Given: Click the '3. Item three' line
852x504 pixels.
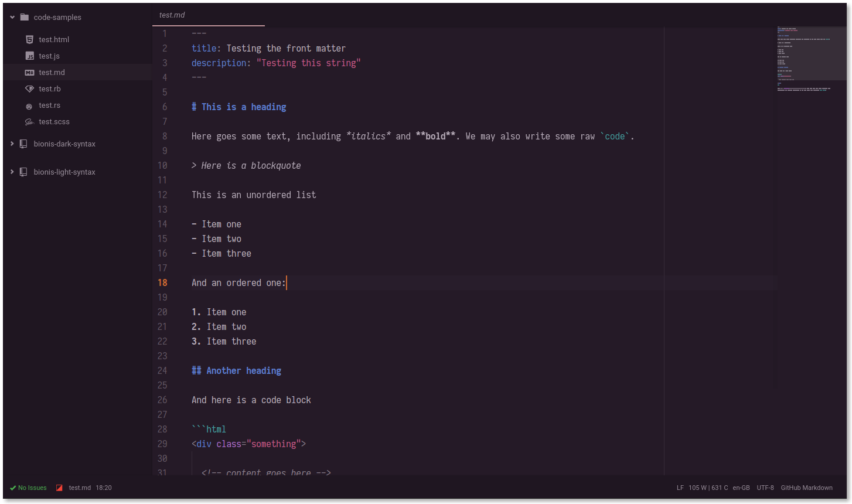Looking at the screenshot, I should 224,341.
